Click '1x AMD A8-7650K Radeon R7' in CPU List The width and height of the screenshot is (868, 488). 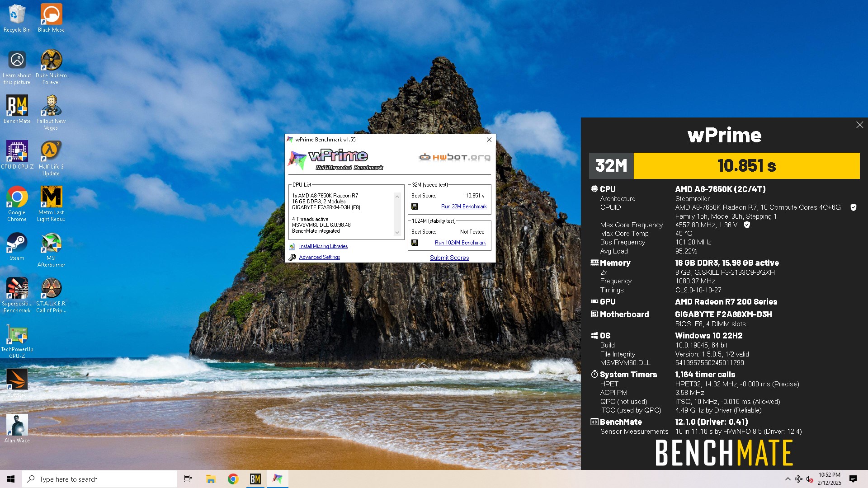[325, 196]
